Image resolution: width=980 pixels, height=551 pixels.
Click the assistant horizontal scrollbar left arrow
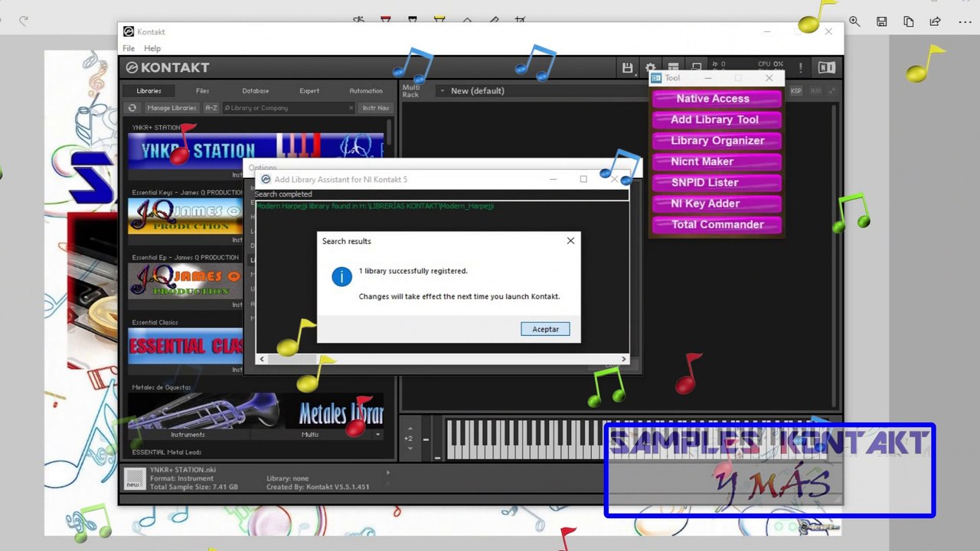tap(262, 359)
